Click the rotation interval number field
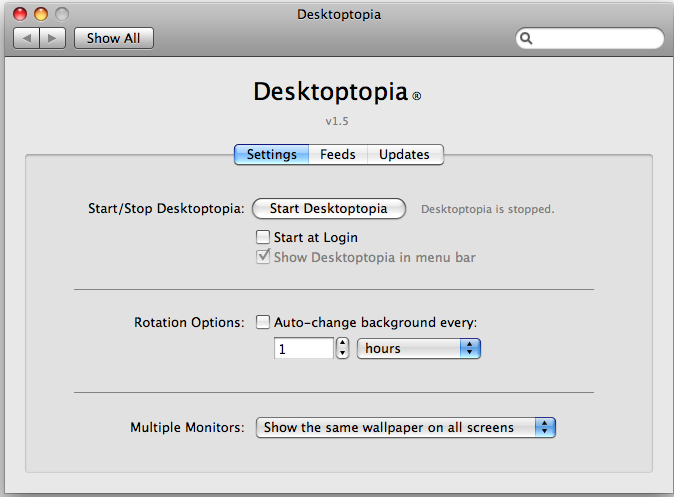The width and height of the screenshot is (674, 497). [x=303, y=348]
